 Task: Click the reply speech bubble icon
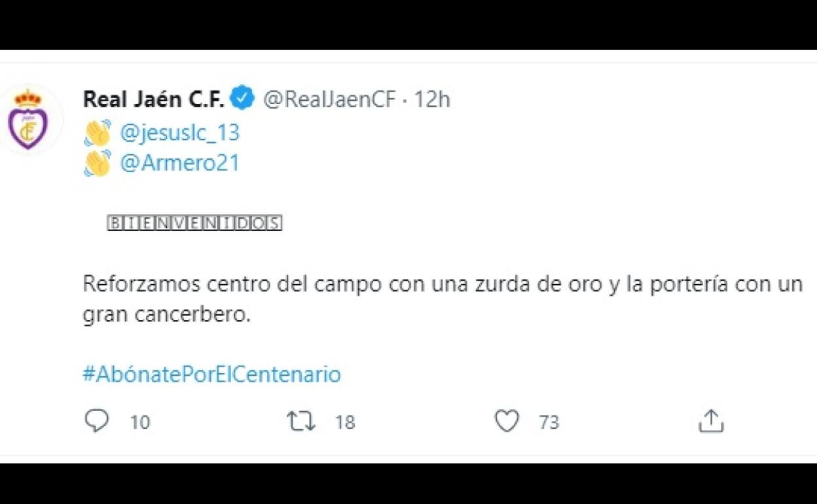[x=97, y=421]
